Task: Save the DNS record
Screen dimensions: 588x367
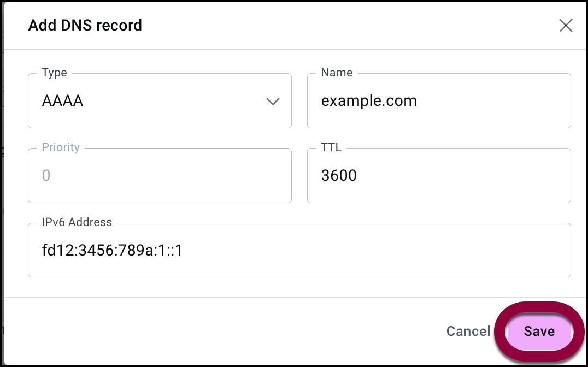Action: (539, 332)
